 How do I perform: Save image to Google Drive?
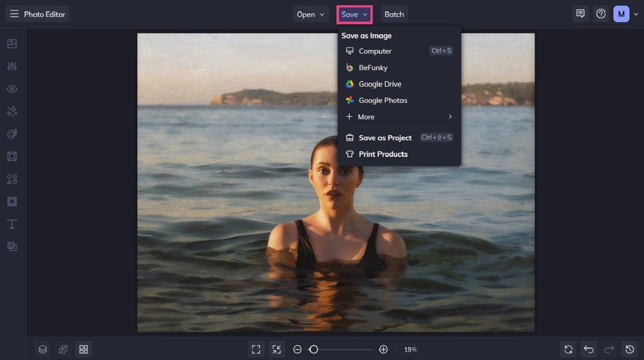(399, 84)
